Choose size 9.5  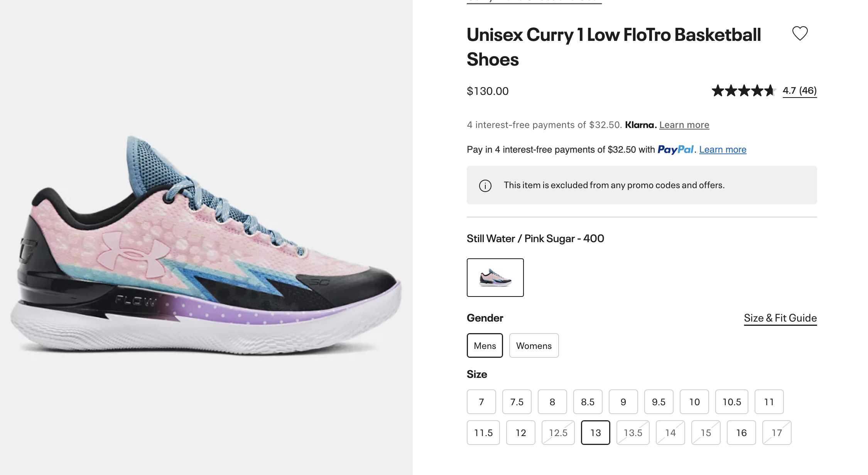(x=659, y=402)
